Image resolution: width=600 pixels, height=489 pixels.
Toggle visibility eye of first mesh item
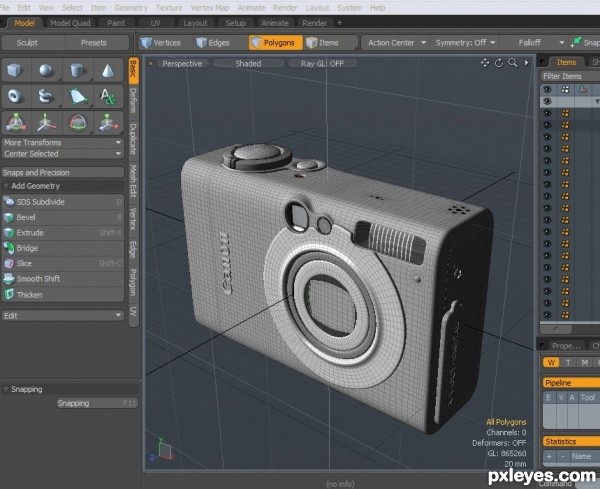548,113
